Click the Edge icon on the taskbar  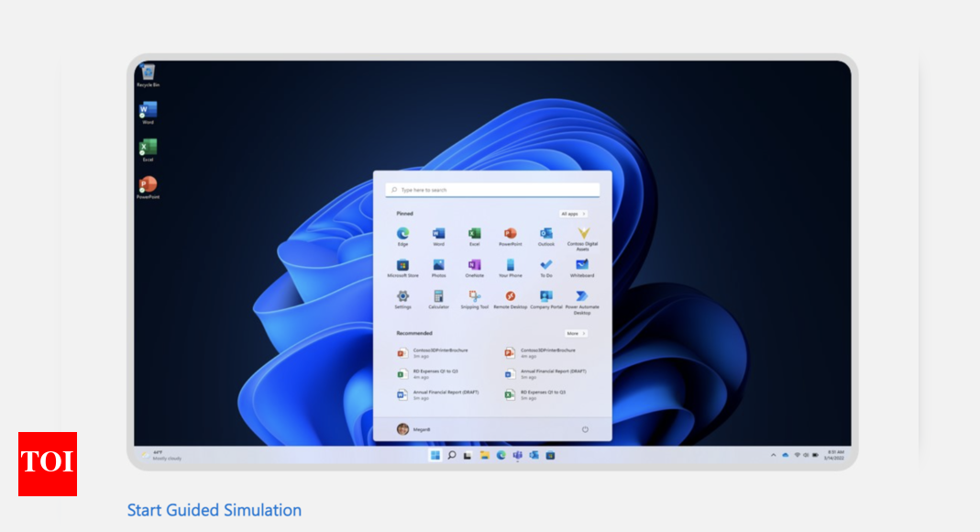(501, 455)
